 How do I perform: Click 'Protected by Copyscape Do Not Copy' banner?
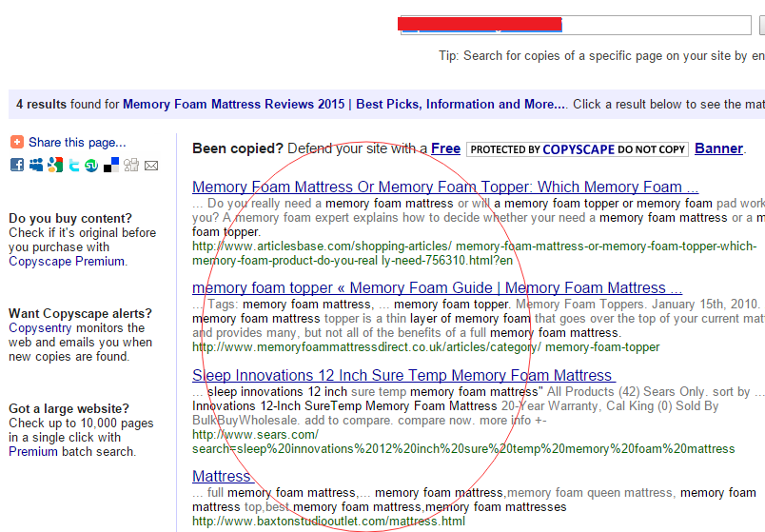click(x=578, y=149)
